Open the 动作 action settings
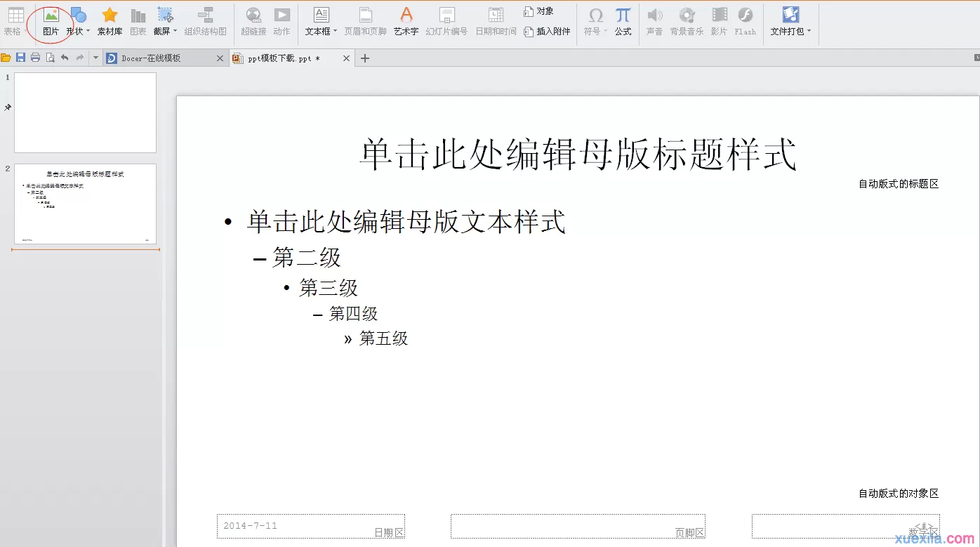Viewport: 980px width, 547px height. pos(282,21)
